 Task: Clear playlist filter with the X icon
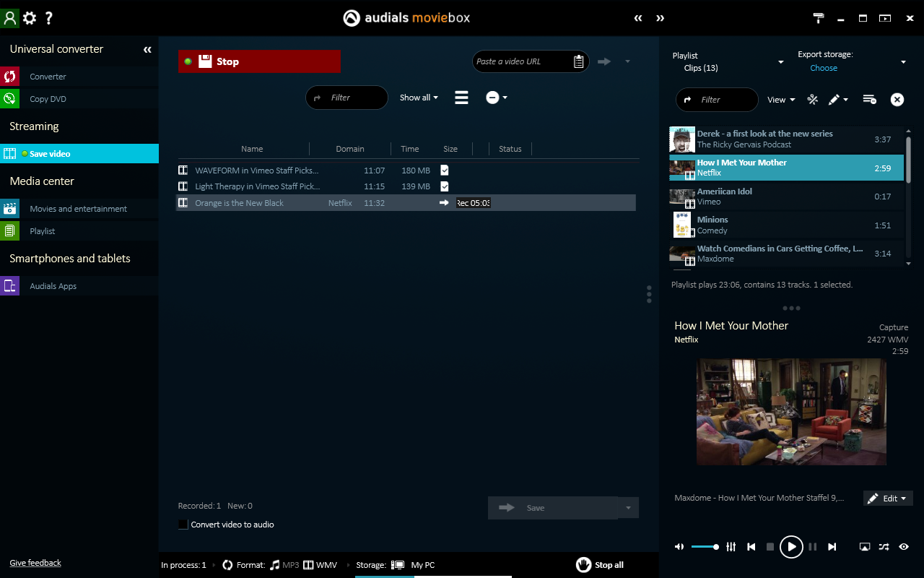897,100
